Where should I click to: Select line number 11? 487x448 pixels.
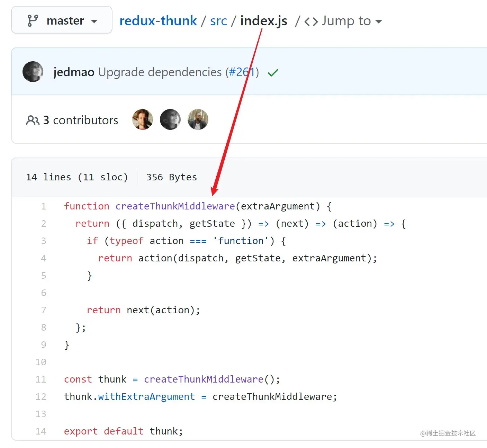point(41,379)
